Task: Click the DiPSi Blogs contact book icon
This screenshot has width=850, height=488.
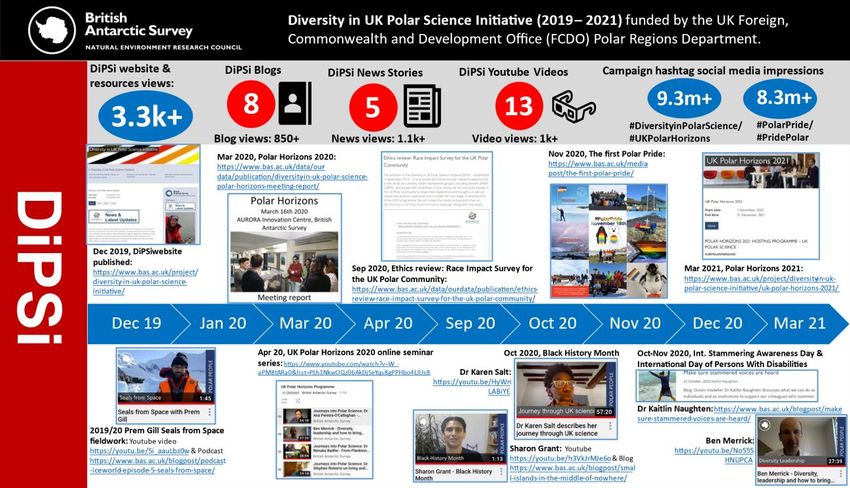Action: 295,104
